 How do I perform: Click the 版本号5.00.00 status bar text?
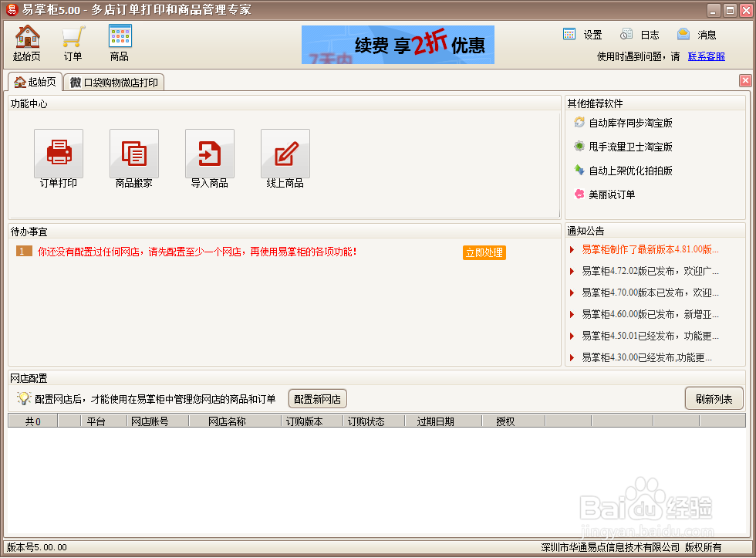(37, 547)
